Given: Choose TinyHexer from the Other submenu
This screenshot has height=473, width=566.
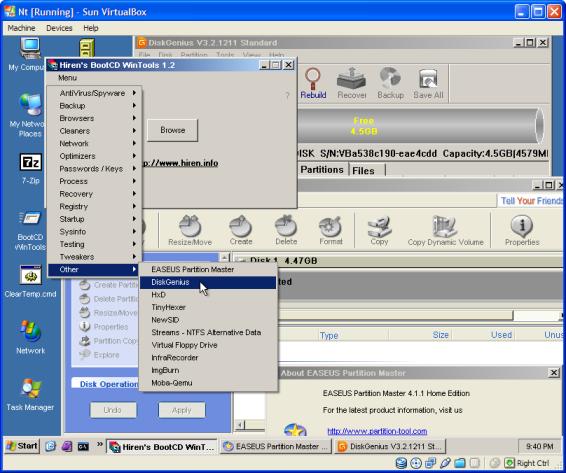Looking at the screenshot, I should (x=208, y=308).
